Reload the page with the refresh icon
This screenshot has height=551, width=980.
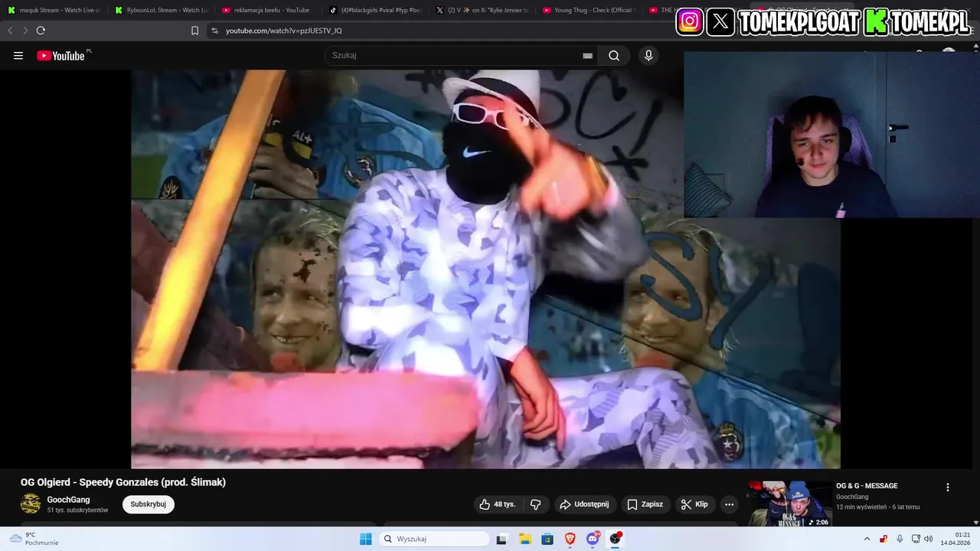click(41, 31)
